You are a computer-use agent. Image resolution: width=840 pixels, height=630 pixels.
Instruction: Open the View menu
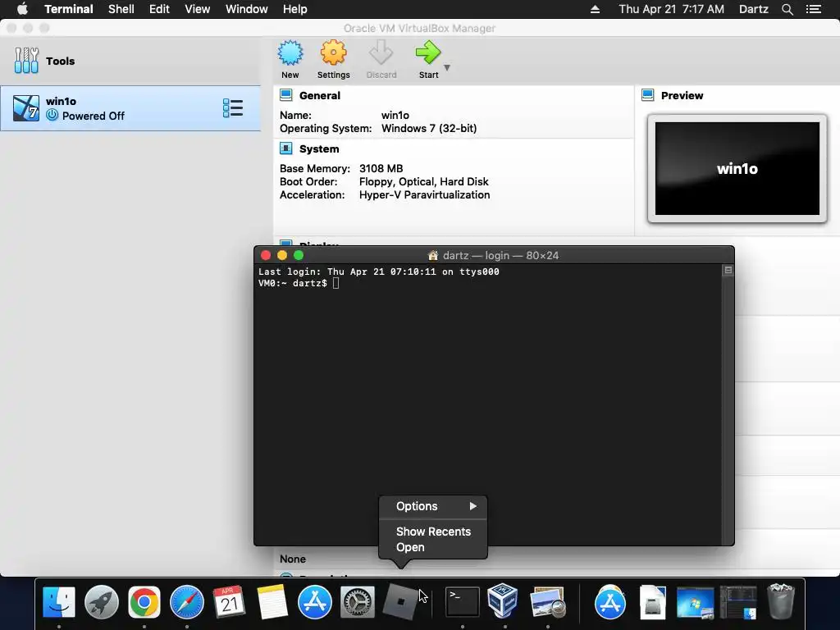click(197, 9)
